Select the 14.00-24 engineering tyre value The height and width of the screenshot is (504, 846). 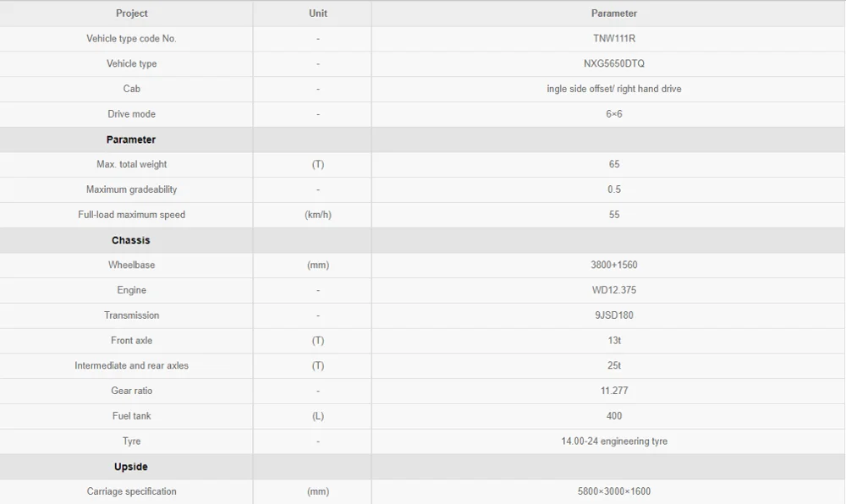click(x=613, y=441)
